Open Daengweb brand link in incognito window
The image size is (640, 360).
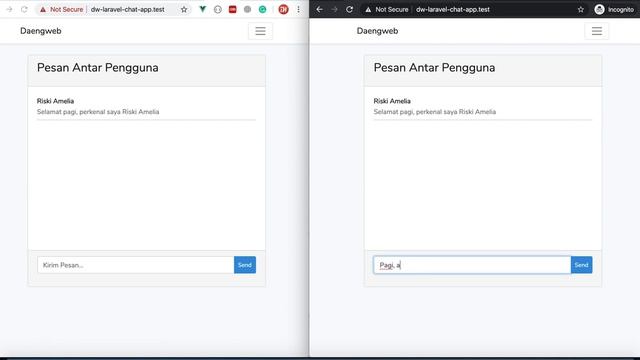coord(377,31)
